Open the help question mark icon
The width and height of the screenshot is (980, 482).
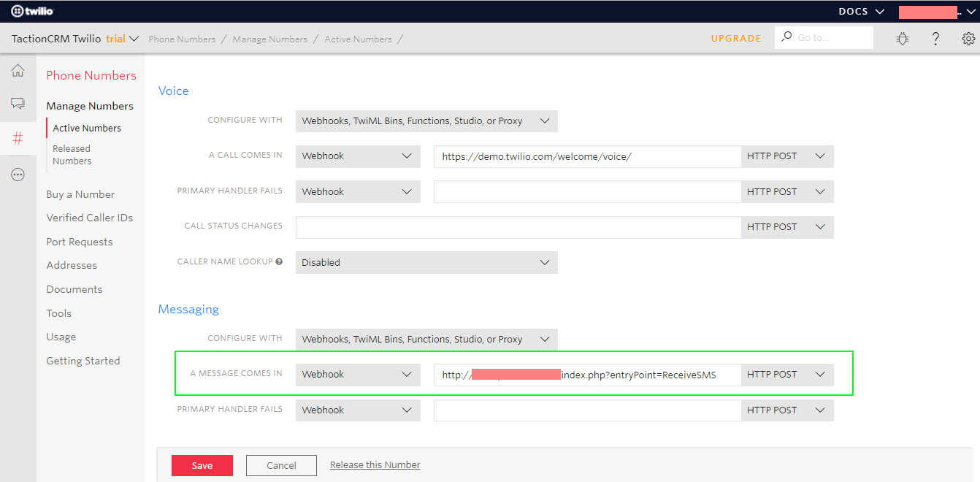(935, 39)
